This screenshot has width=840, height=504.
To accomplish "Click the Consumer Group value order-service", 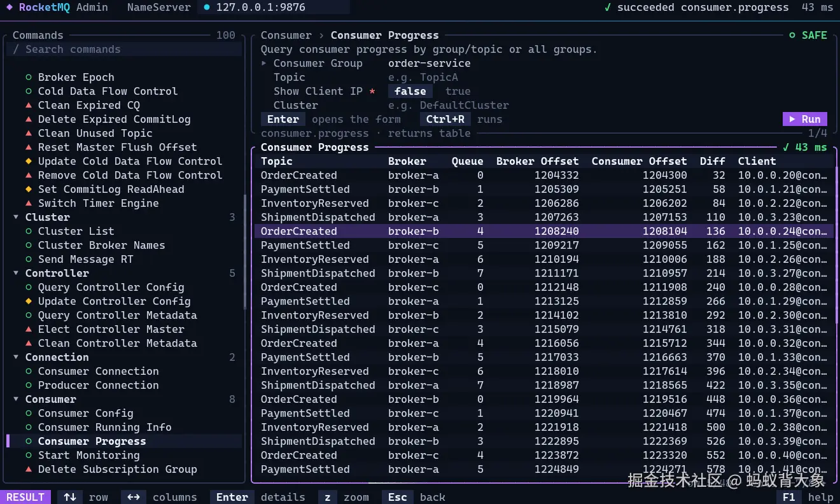I will pyautogui.click(x=430, y=64).
